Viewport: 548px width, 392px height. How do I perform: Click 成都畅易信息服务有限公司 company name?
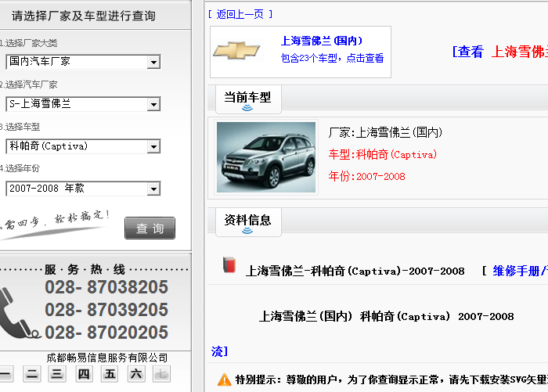107,358
